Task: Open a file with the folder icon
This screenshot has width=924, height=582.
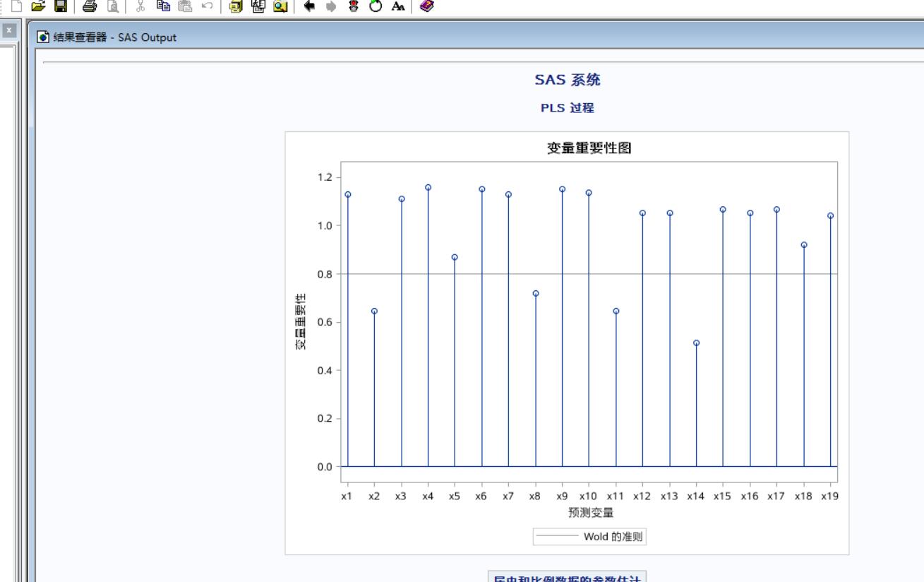Action: (37, 6)
